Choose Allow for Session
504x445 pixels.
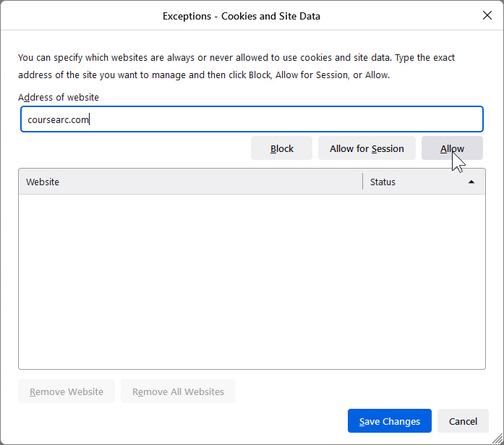367,148
